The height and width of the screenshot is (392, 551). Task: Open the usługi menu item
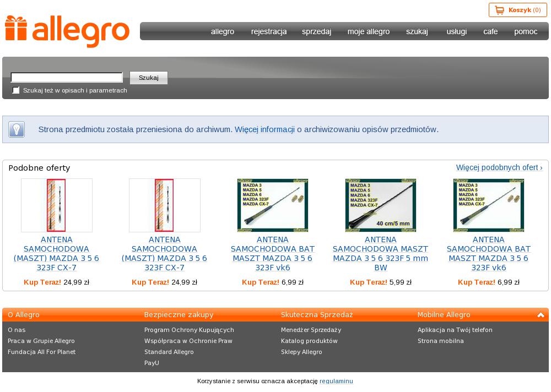[x=456, y=31]
